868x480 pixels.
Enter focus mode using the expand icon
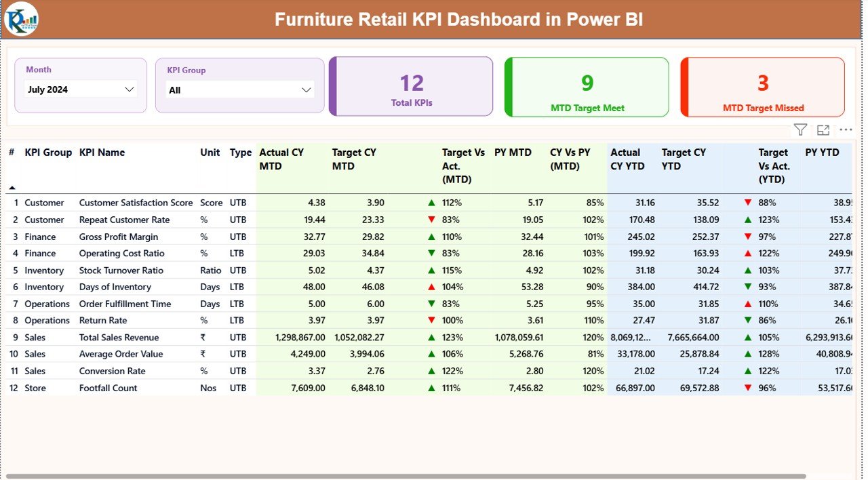tap(823, 129)
